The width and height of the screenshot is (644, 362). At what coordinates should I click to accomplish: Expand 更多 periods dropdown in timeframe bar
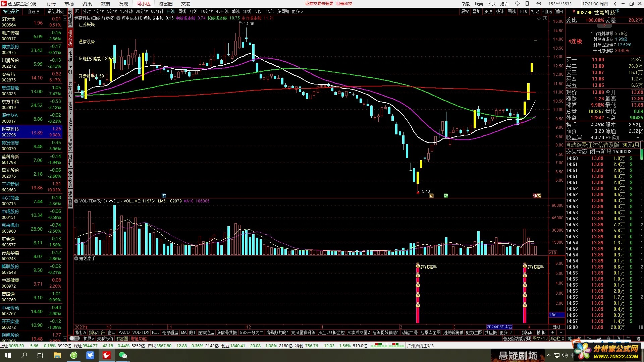tap(297, 11)
